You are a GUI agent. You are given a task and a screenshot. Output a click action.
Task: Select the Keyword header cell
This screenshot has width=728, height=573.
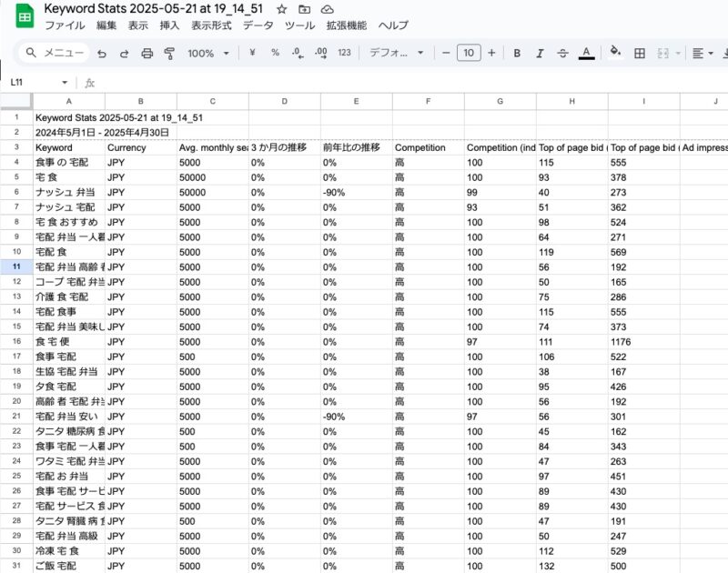69,147
